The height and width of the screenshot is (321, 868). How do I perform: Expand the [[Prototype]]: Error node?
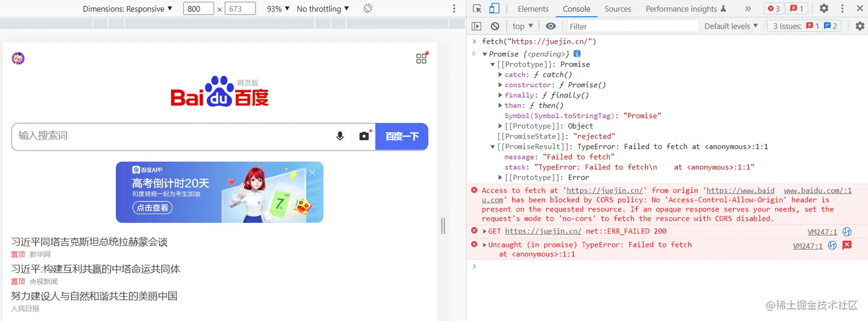pos(500,177)
